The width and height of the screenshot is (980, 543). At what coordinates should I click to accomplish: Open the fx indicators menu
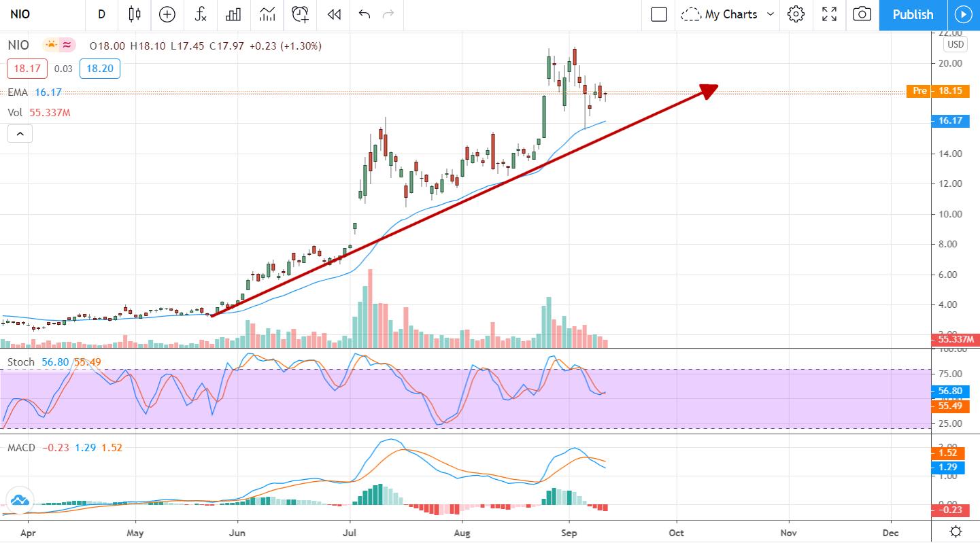(x=200, y=14)
